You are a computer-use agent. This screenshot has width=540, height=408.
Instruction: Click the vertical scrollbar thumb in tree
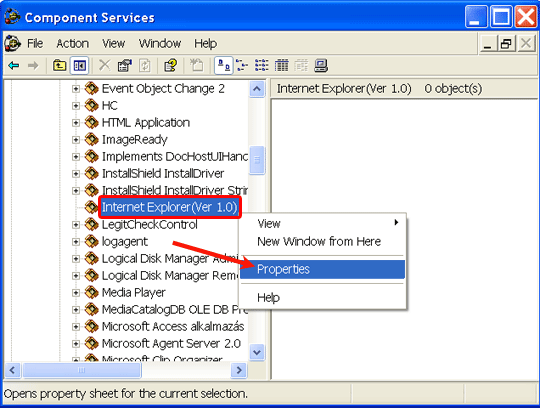(x=257, y=160)
